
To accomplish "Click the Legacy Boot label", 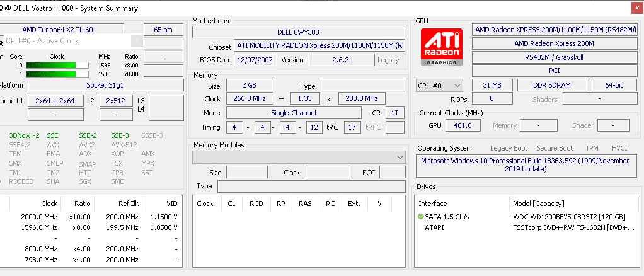I will pyautogui.click(x=509, y=148).
